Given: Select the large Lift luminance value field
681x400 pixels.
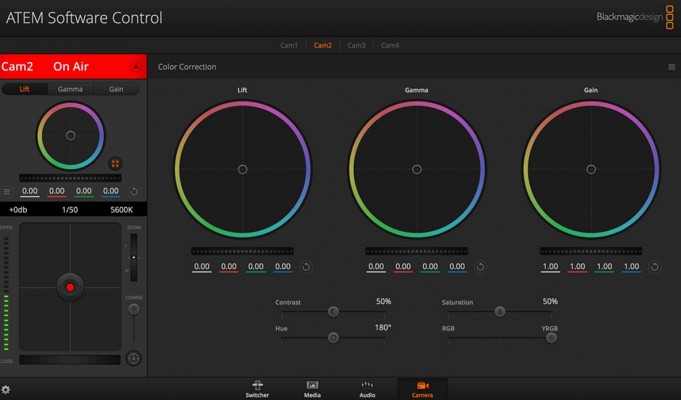Looking at the screenshot, I should tap(202, 267).
